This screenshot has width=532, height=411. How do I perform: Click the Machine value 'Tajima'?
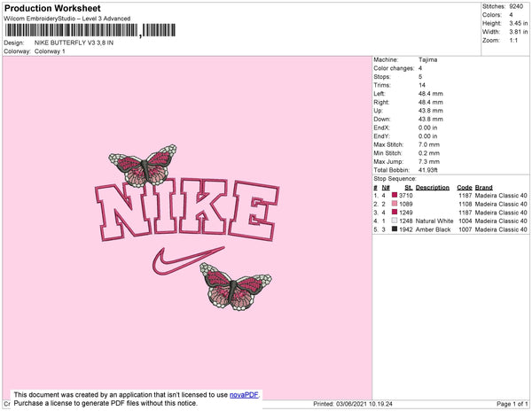pos(427,59)
